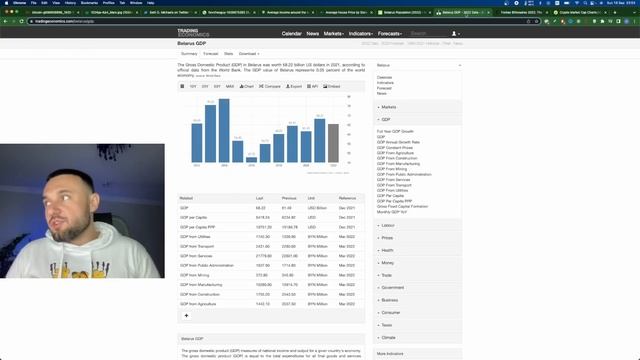Click the browser reload button
This screenshot has height=360, width=640.
22,21
